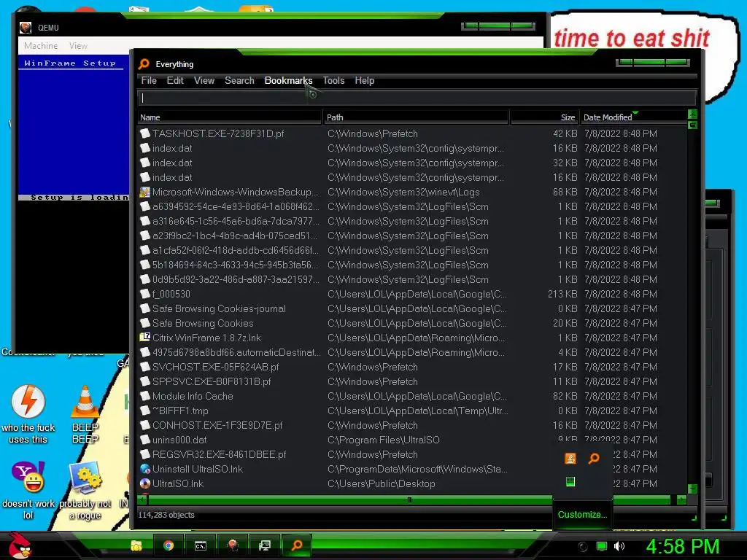Click the vertical scrollbar down arrow

point(693,489)
